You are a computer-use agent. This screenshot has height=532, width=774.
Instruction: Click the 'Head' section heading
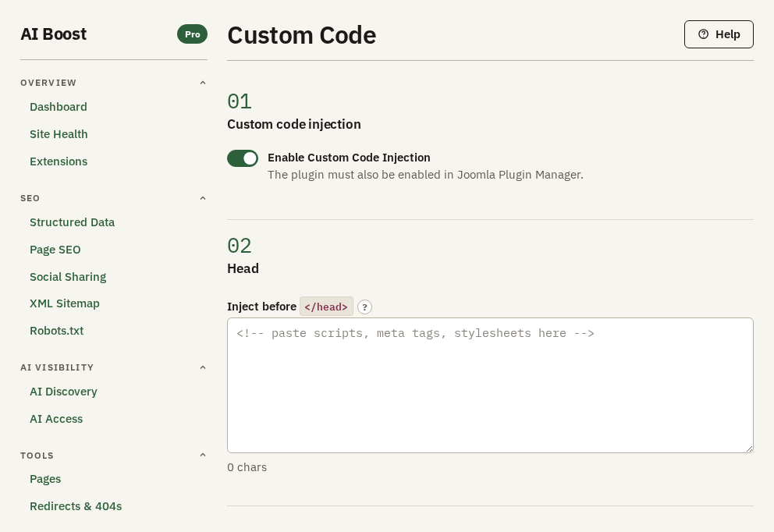point(243,268)
